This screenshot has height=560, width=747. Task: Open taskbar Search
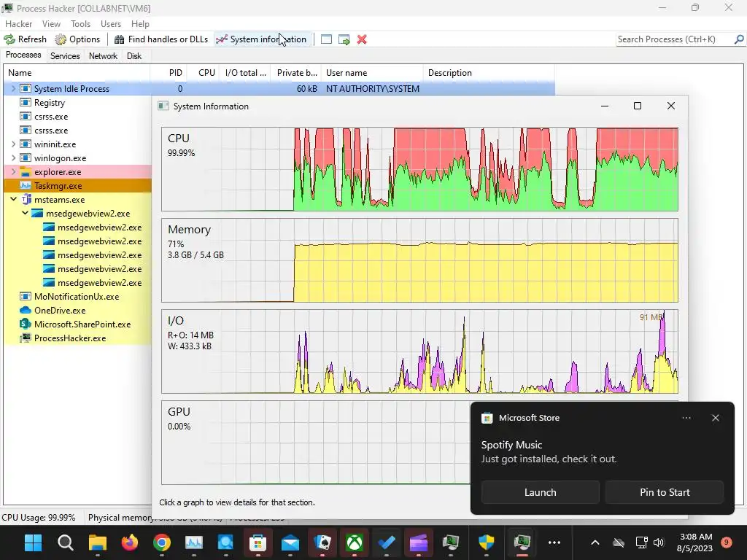click(x=65, y=542)
